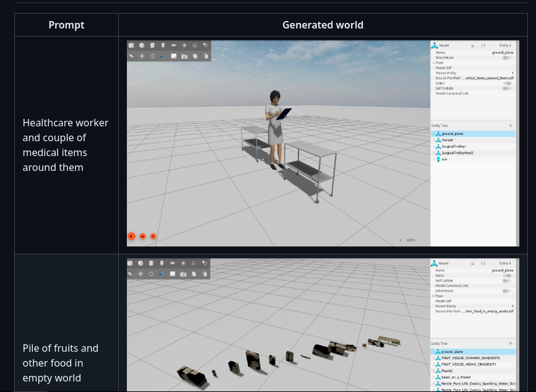Step the simulation with the orange step button
Viewport: 536px width, 392px height.
tap(142, 236)
